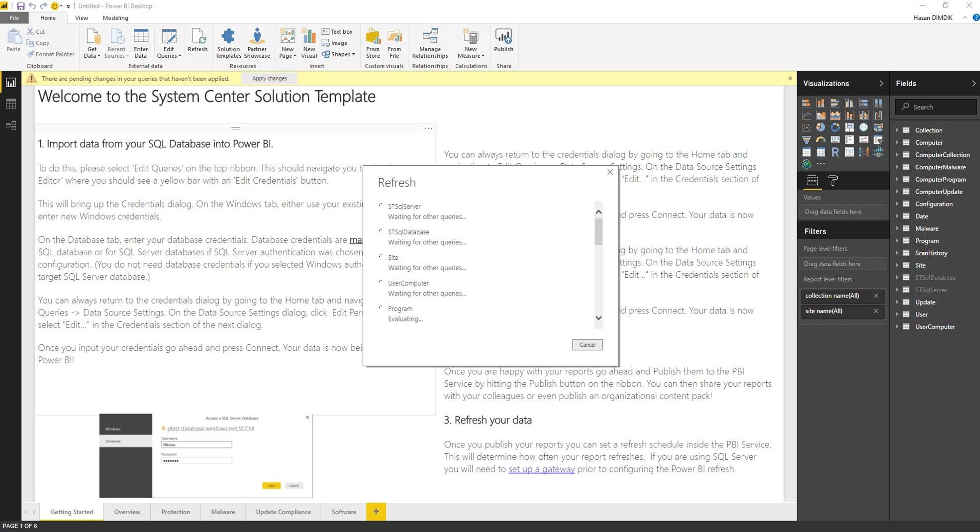
Task: Click the Save icon in title bar
Action: tap(20, 6)
